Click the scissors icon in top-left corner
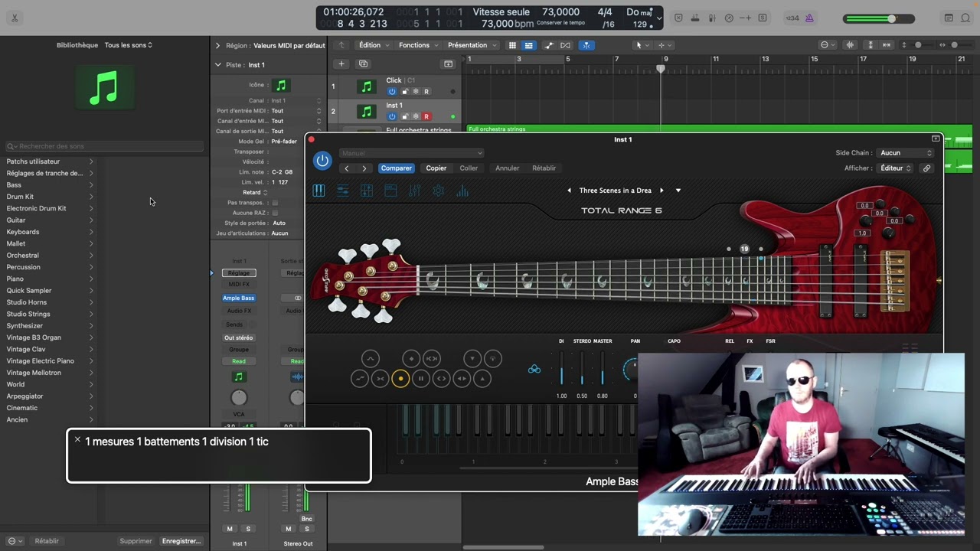Image resolution: width=980 pixels, height=551 pixels. pos(15,18)
